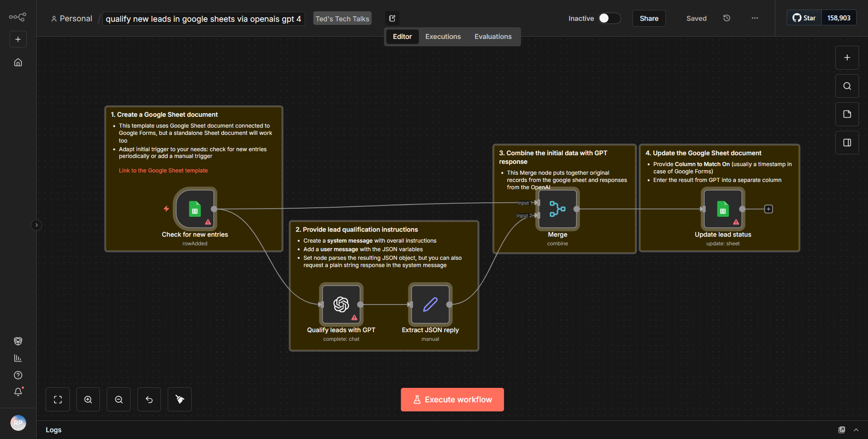
Task: Click the sticky note title '1. Create a Google Sheet document'
Action: pos(164,115)
